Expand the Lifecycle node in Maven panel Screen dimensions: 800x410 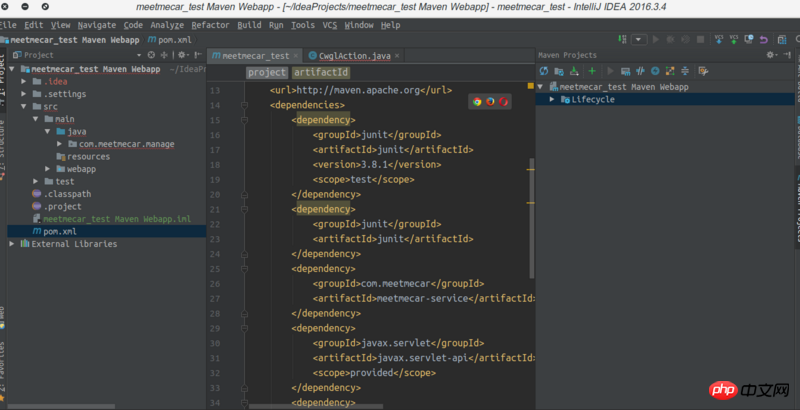552,100
